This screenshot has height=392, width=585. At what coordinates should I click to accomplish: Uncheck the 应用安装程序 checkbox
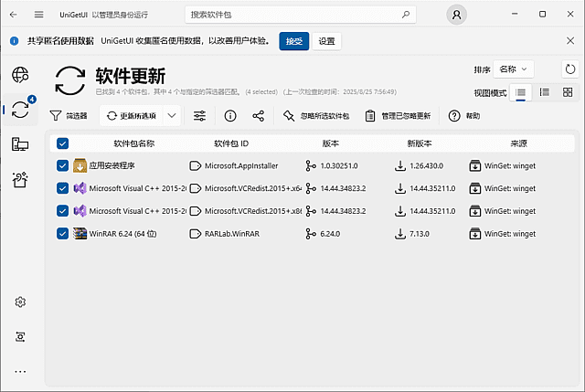[x=62, y=165]
